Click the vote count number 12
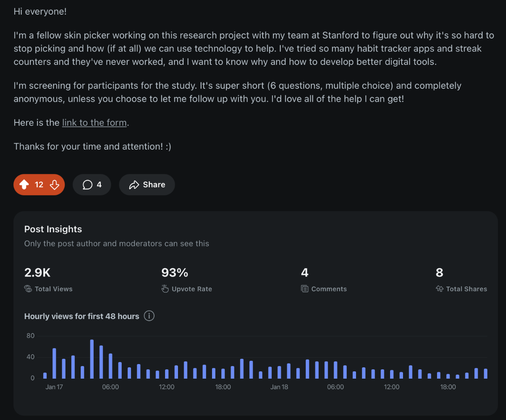This screenshot has height=420, width=506. pyautogui.click(x=39, y=185)
